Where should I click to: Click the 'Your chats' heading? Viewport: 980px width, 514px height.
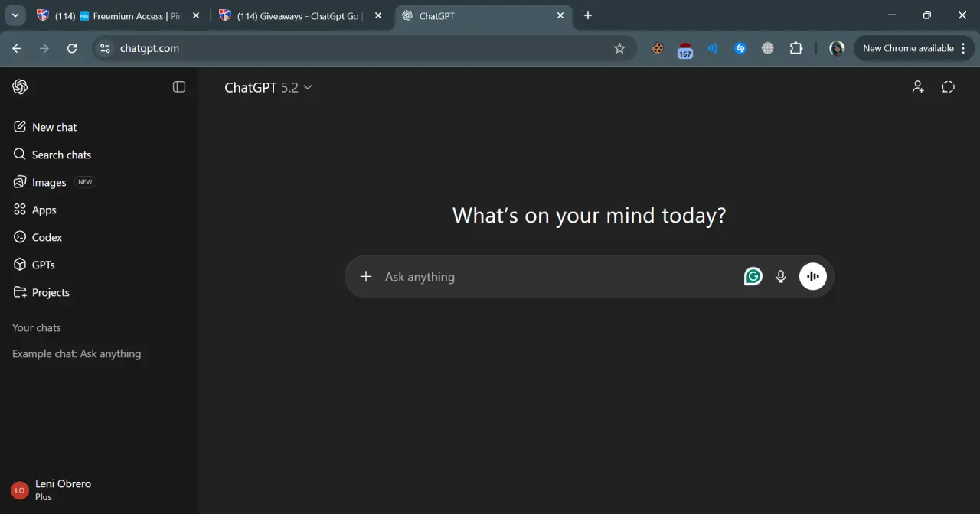tap(37, 327)
